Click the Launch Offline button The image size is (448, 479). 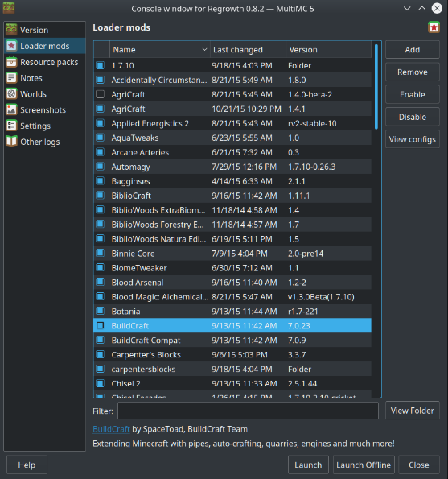click(364, 465)
